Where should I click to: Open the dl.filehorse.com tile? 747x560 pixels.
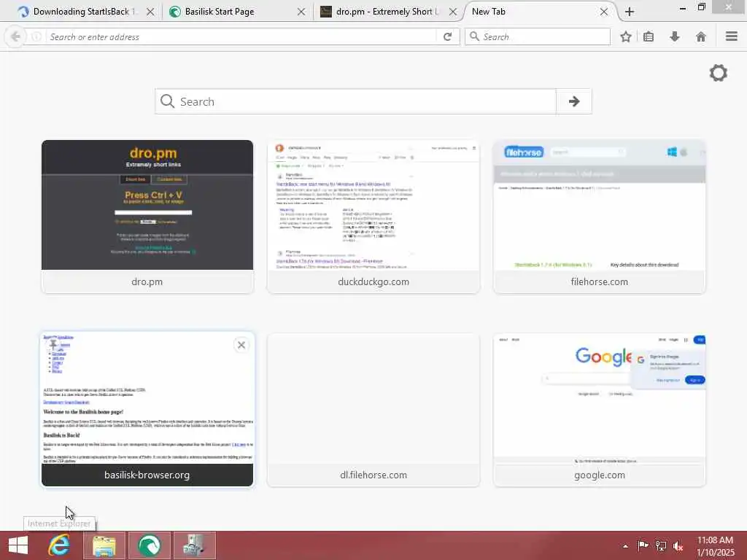pyautogui.click(x=373, y=410)
